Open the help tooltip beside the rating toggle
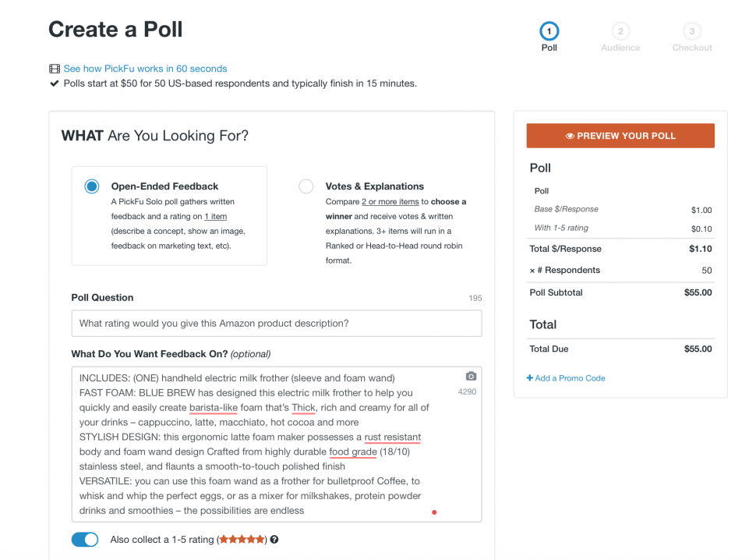 [274, 539]
